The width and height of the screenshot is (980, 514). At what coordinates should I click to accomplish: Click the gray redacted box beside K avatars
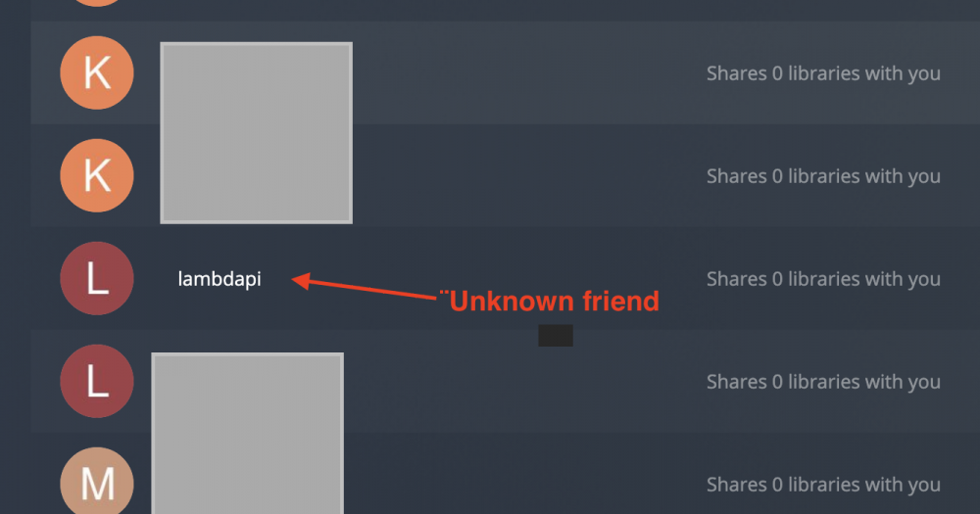click(256, 133)
